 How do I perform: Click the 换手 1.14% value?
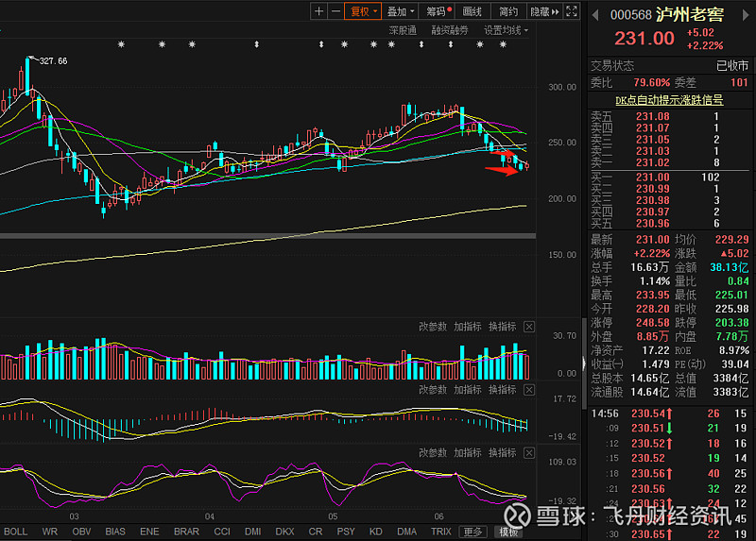[x=655, y=280]
